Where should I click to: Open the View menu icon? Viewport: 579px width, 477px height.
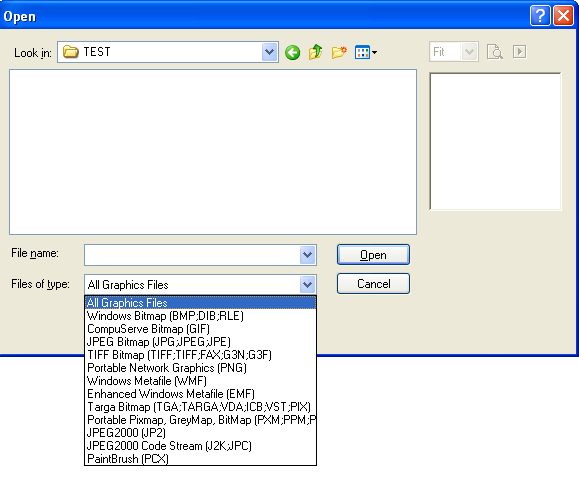click(x=366, y=52)
